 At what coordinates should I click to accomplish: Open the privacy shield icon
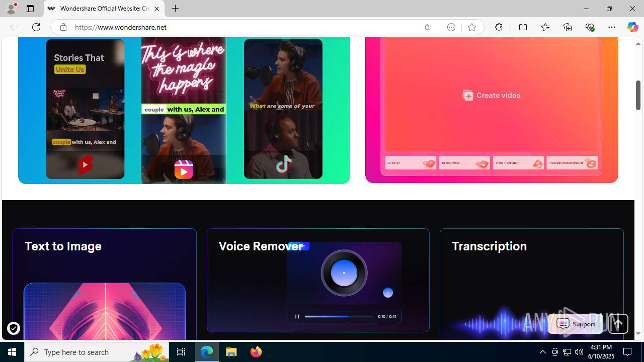(x=14, y=328)
